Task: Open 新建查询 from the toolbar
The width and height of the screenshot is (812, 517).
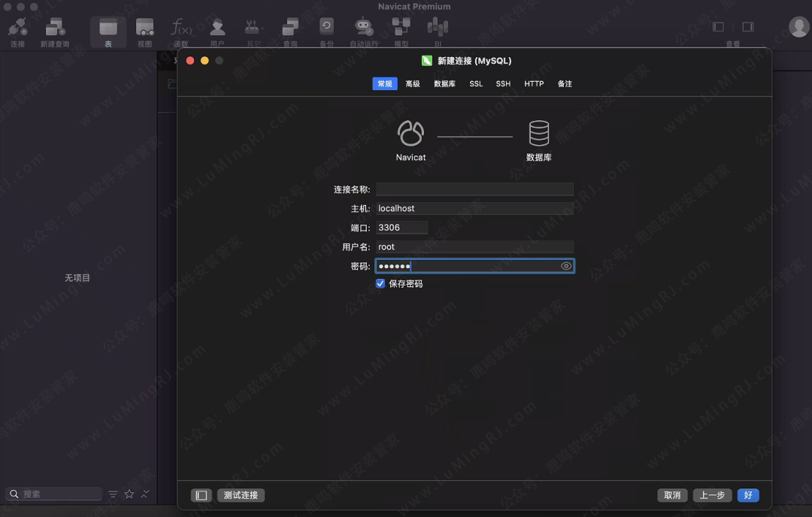Action: (54, 29)
